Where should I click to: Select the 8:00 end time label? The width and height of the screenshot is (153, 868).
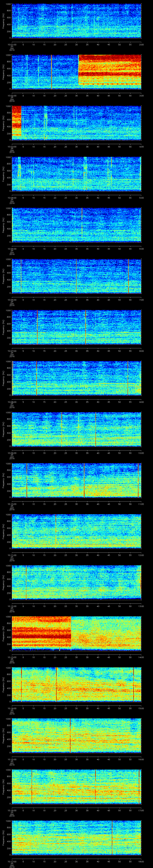coord(141,351)
